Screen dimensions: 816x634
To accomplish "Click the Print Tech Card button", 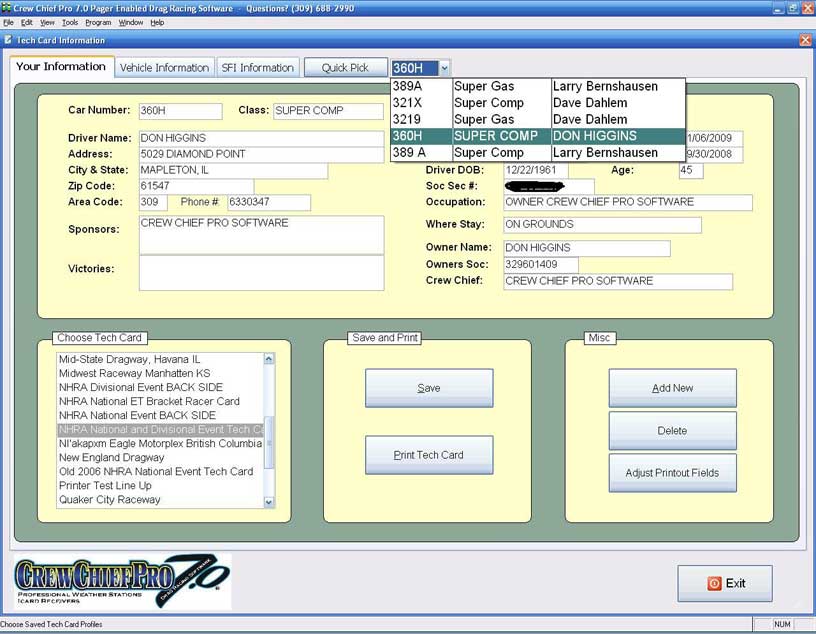I will click(429, 455).
